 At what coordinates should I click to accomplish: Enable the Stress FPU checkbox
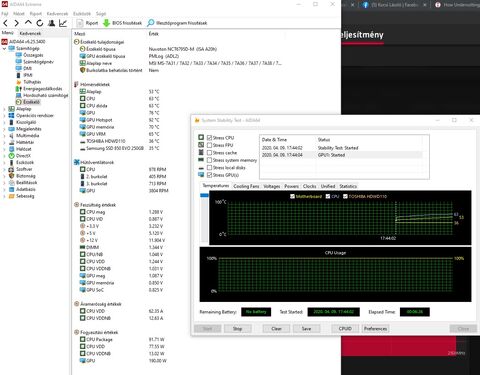pos(209,145)
